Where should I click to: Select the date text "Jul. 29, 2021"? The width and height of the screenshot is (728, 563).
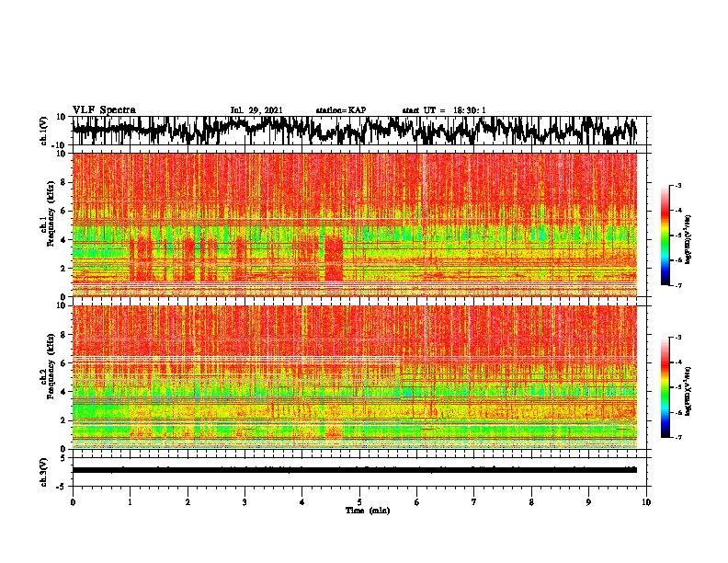coord(256,110)
